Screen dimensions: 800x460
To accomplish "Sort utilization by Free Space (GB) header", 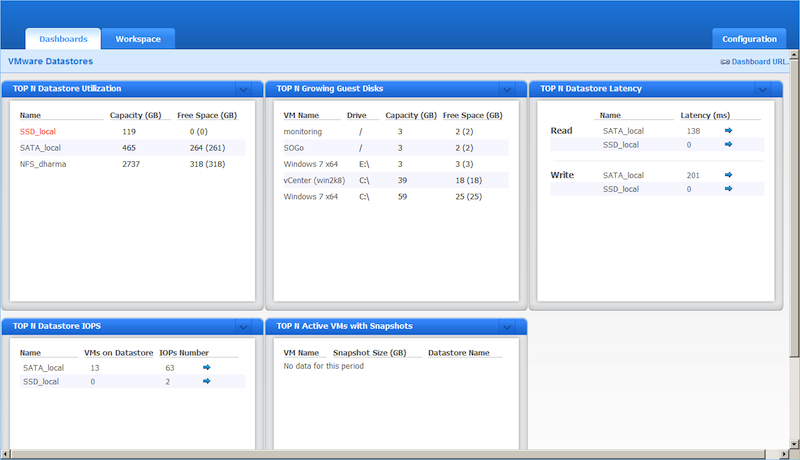I will [207, 115].
